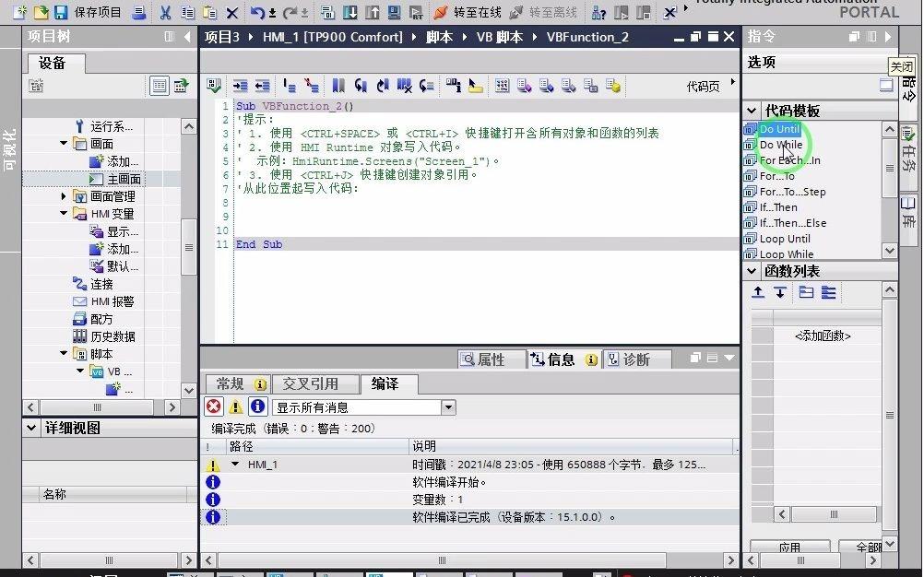Click the copy icon in main toolbar
The width and height of the screenshot is (924, 577).
pos(187,12)
